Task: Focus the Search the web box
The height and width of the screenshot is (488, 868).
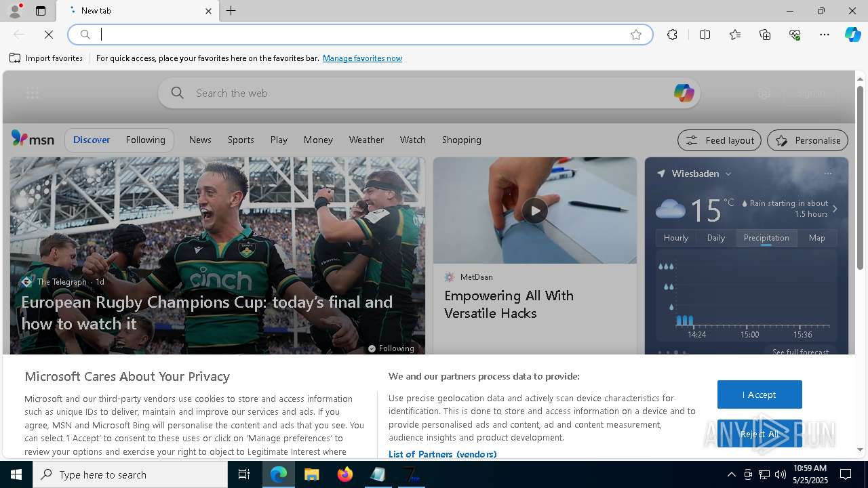Action: pyautogui.click(x=429, y=93)
